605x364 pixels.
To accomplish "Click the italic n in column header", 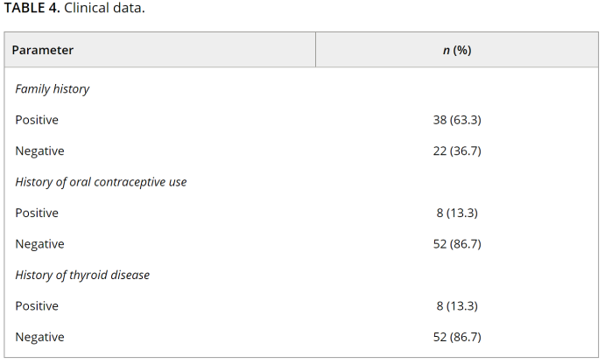I will (x=446, y=51).
